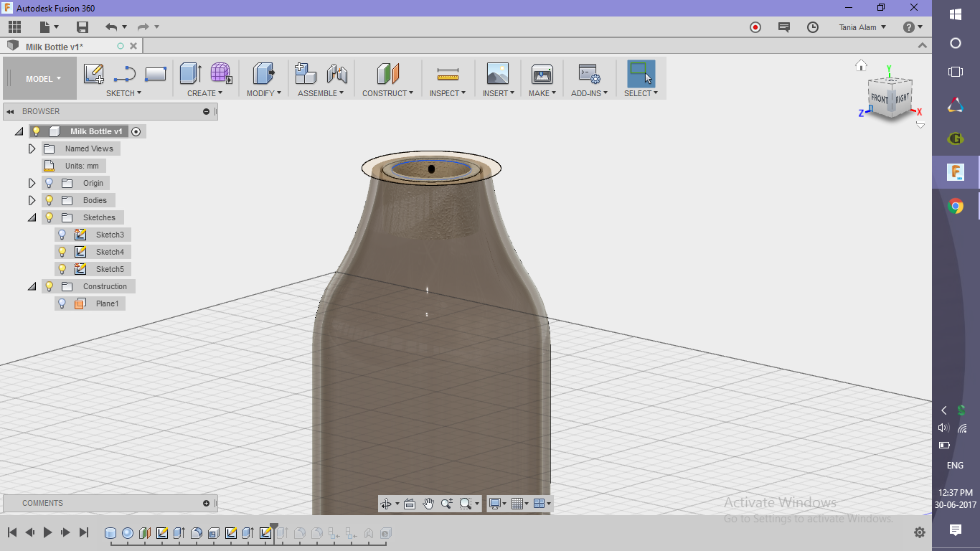Click the Press Pull modify icon
Screen dimensions: 980x551
coord(264,74)
